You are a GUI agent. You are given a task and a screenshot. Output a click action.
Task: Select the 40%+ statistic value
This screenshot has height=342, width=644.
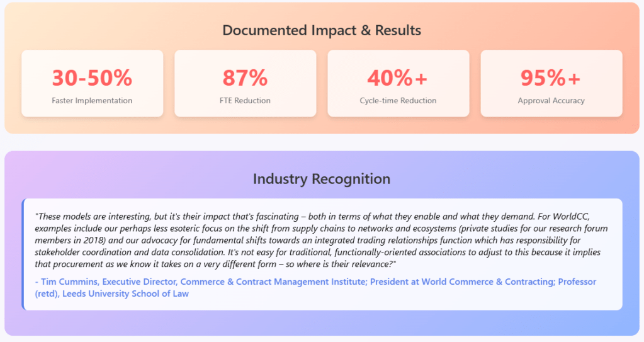tap(398, 77)
